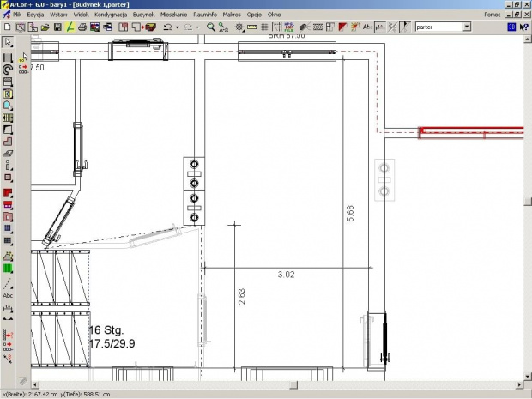The height and width of the screenshot is (399, 532).
Task: Click the vertical scrollbar up arrow
Action: coord(527,39)
